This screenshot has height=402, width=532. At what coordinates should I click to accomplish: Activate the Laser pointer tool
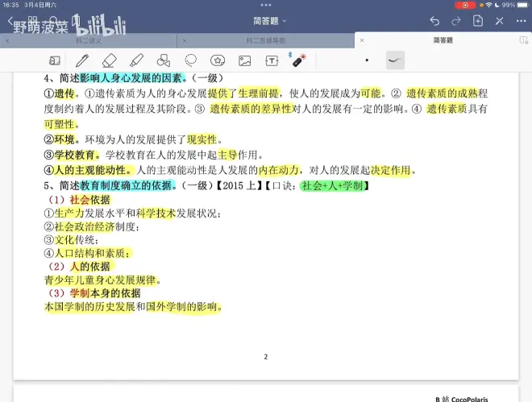pos(299,60)
